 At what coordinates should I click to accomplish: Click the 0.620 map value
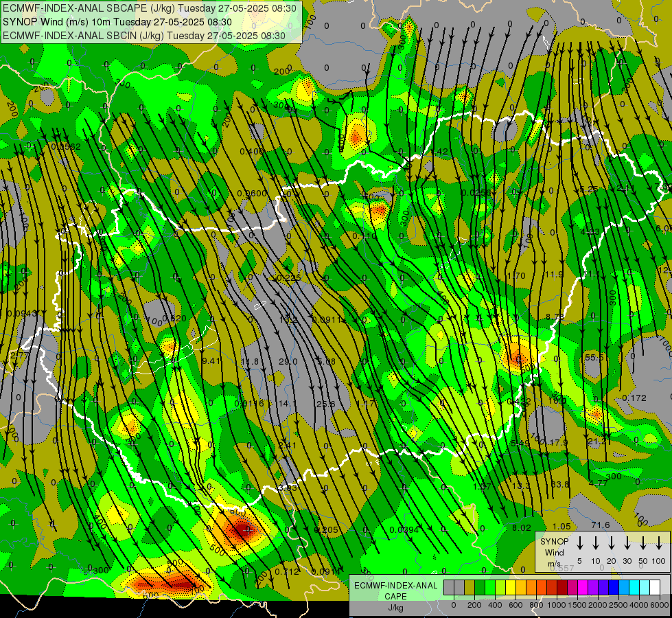tap(174, 318)
